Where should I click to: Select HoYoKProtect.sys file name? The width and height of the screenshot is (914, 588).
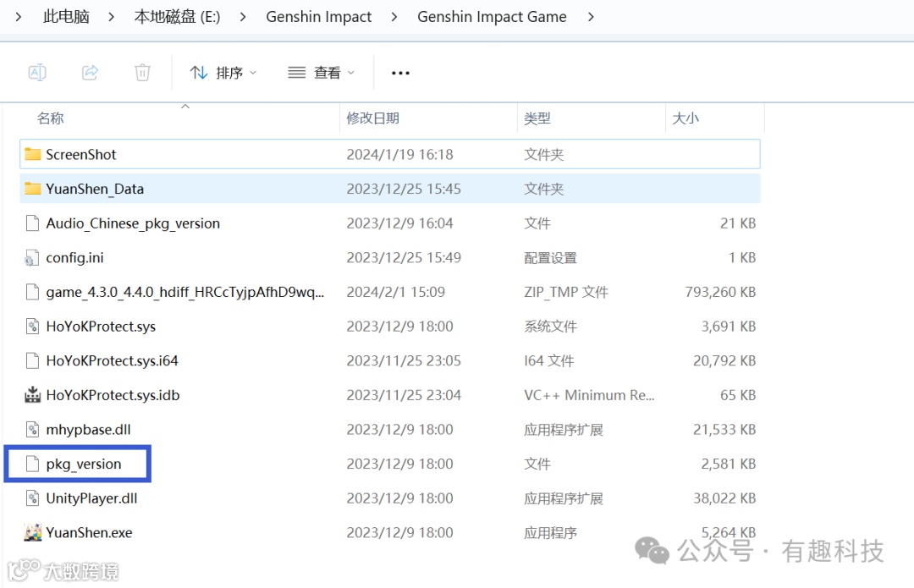[x=101, y=327]
